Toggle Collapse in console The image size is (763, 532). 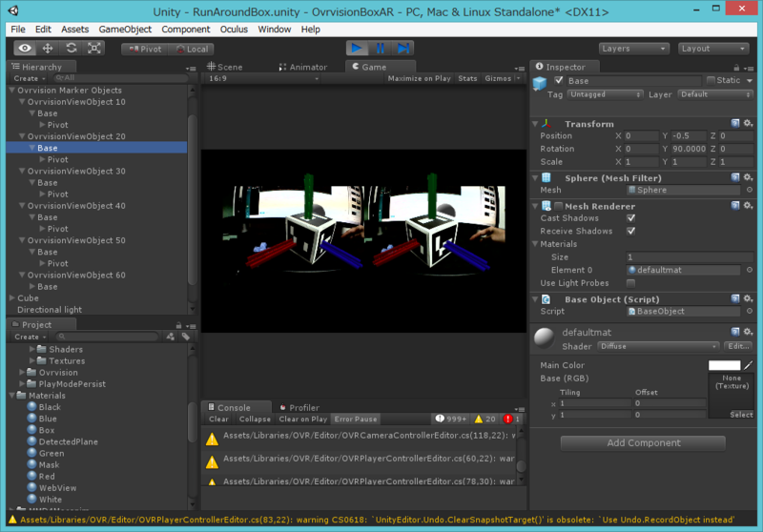pyautogui.click(x=255, y=419)
